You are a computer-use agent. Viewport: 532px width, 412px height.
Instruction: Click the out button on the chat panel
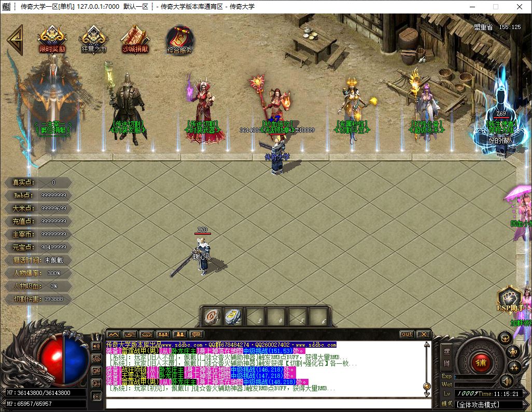[407, 334]
